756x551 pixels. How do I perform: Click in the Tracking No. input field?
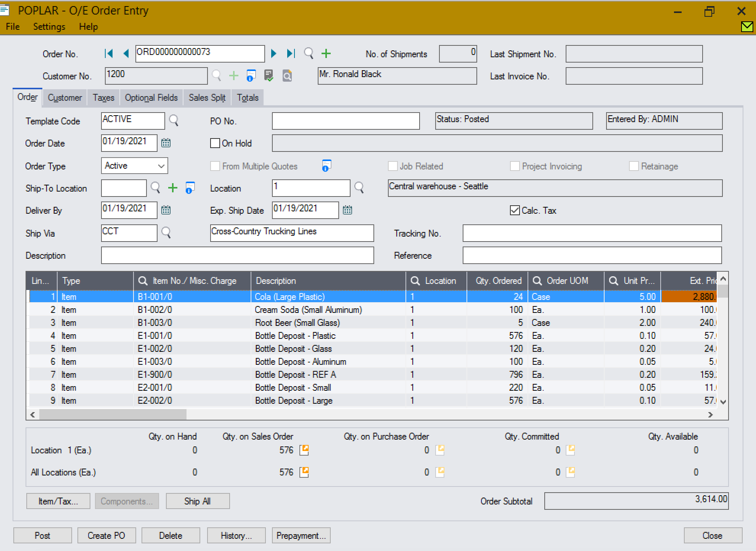pos(592,233)
